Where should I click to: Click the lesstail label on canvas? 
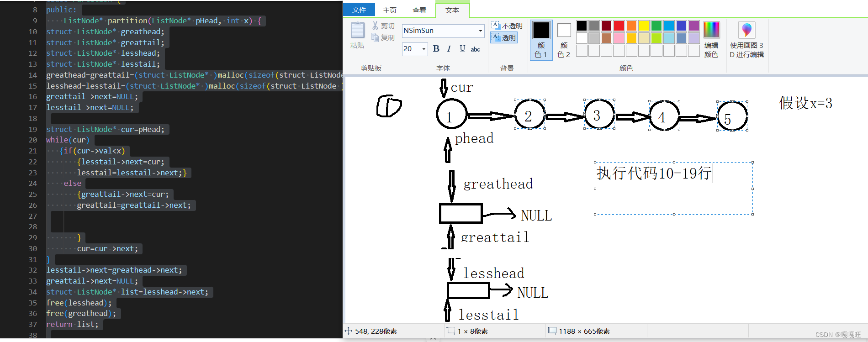click(x=488, y=315)
